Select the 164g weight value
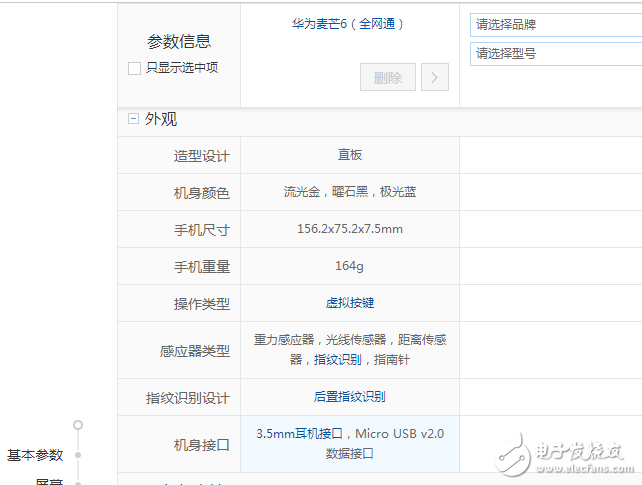This screenshot has width=642, height=485. coord(349,266)
